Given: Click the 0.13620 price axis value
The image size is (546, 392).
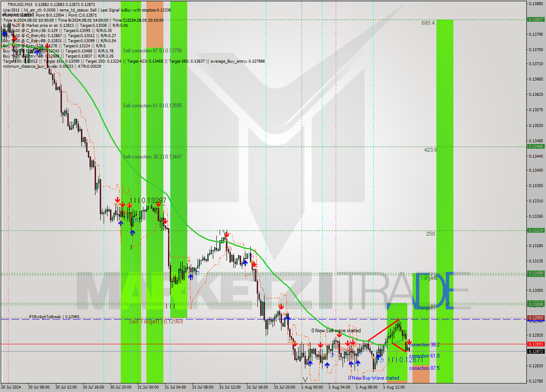Looking at the screenshot, I should pyautogui.click(x=536, y=94).
